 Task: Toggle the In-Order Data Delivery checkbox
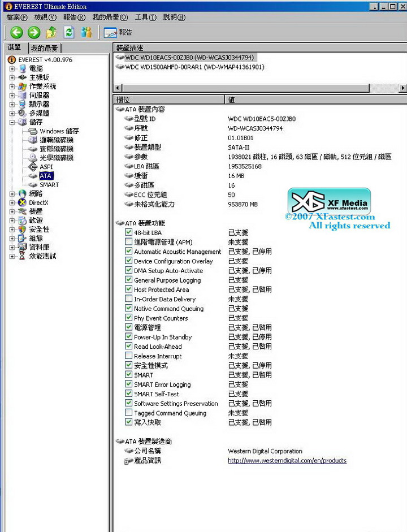[x=128, y=299]
